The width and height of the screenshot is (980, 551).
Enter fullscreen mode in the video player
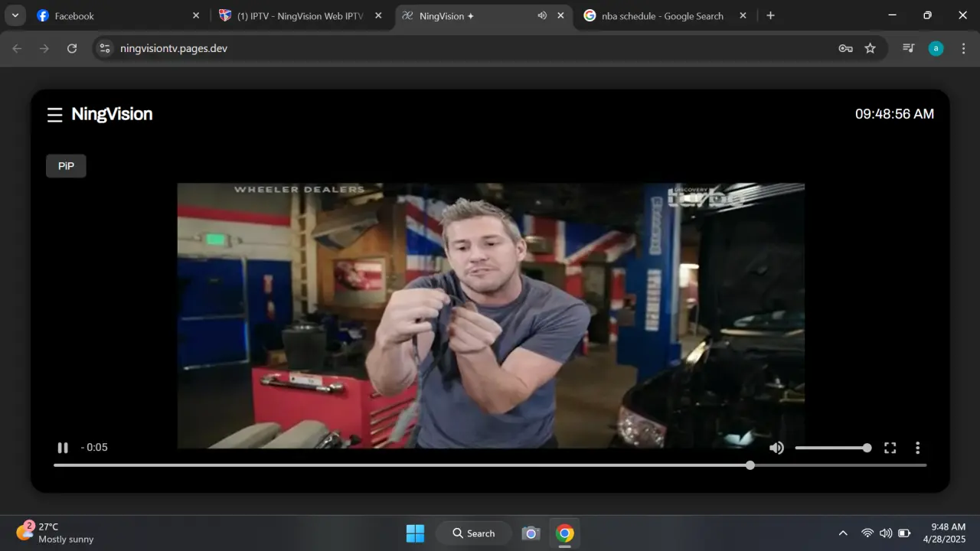pyautogui.click(x=890, y=448)
